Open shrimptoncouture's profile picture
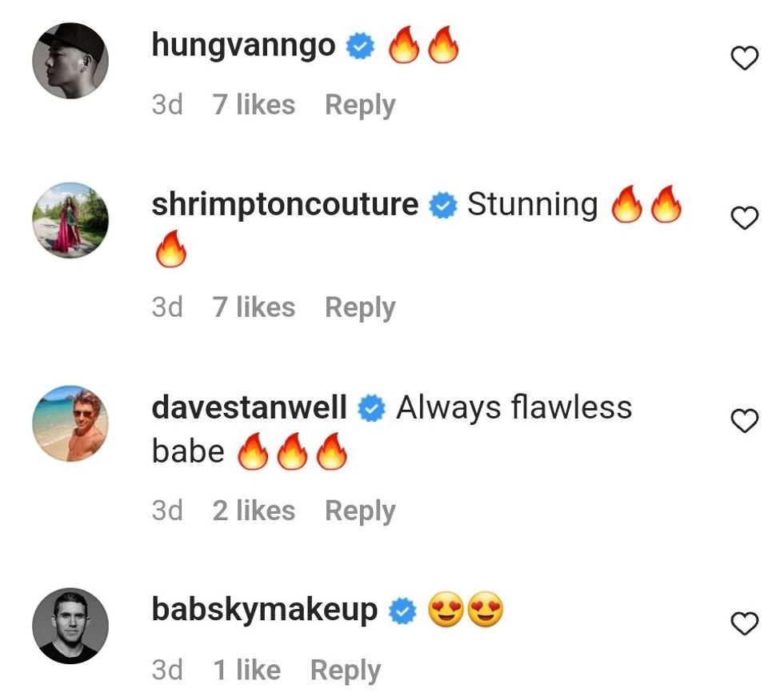 pos(70,220)
